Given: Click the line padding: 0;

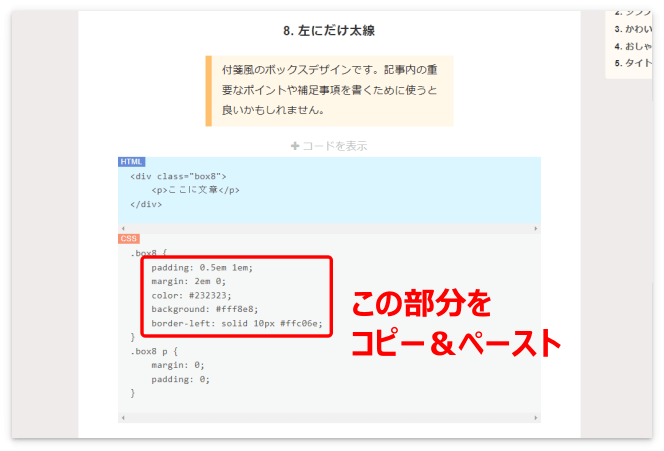Looking at the screenshot, I should 180,379.
